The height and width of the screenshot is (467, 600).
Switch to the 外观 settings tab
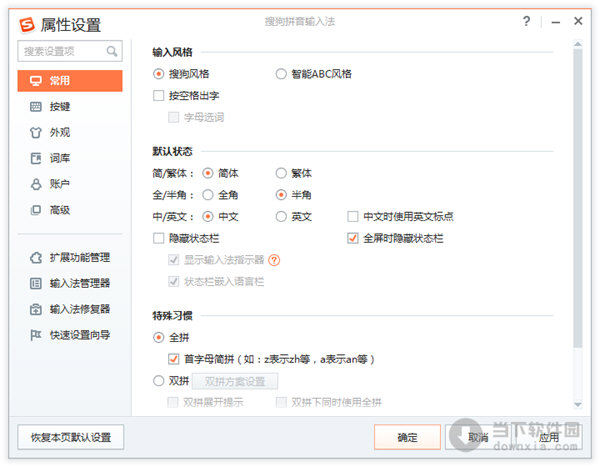pos(70,132)
